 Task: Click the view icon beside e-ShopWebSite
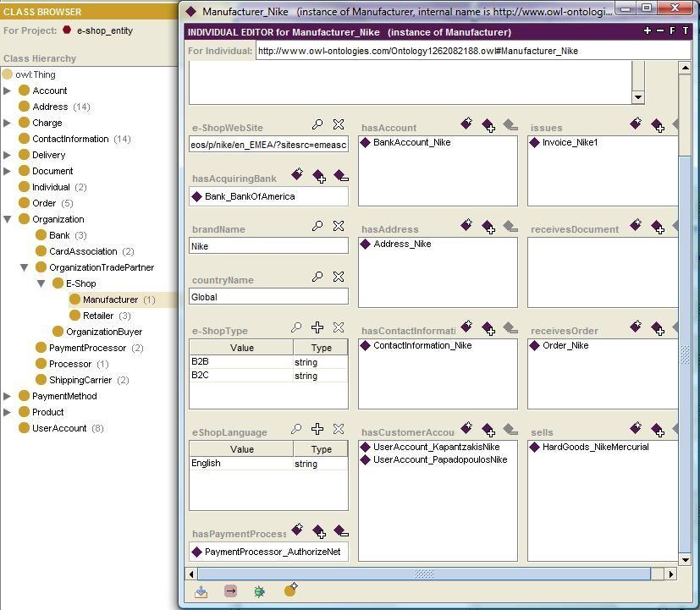pos(317,124)
